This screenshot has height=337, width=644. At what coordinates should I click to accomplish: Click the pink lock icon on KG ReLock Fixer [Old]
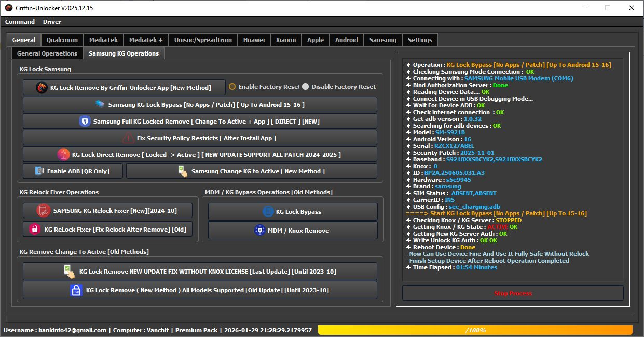pyautogui.click(x=35, y=229)
